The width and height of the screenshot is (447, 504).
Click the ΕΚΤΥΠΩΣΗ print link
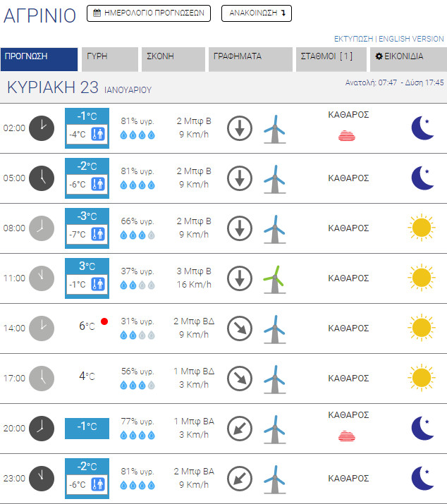(x=354, y=39)
